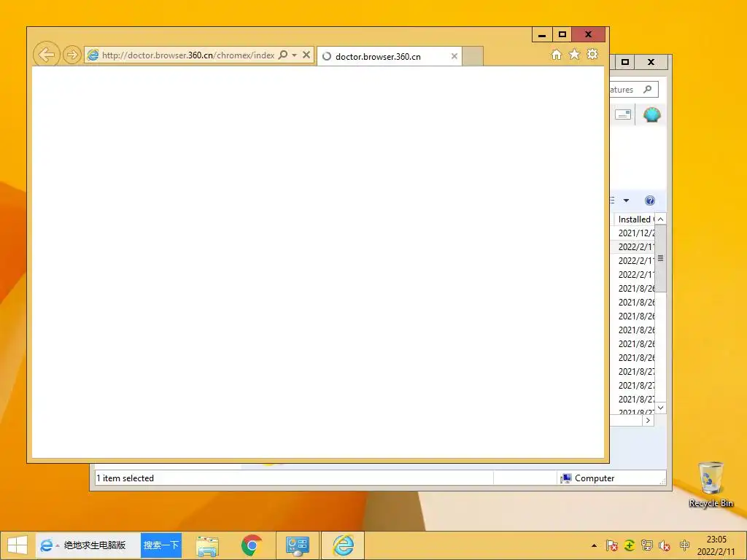The height and width of the screenshot is (560, 747).
Task: Click the search magnifier in Programs window
Action: point(648,89)
